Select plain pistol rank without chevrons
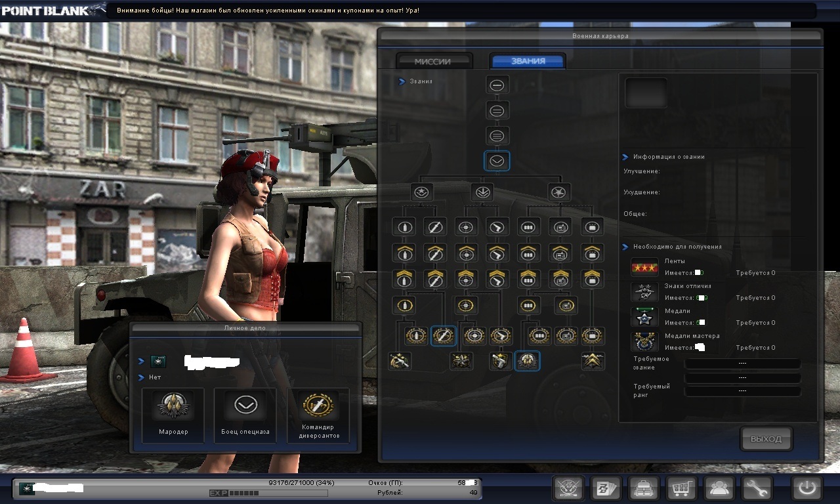The width and height of the screenshot is (840, 504). [498, 227]
